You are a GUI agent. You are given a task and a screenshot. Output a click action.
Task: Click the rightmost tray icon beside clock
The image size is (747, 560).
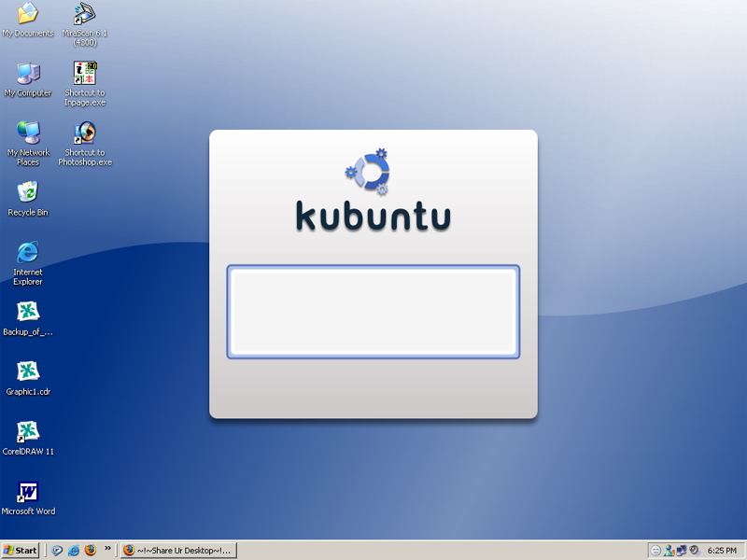[x=694, y=551]
